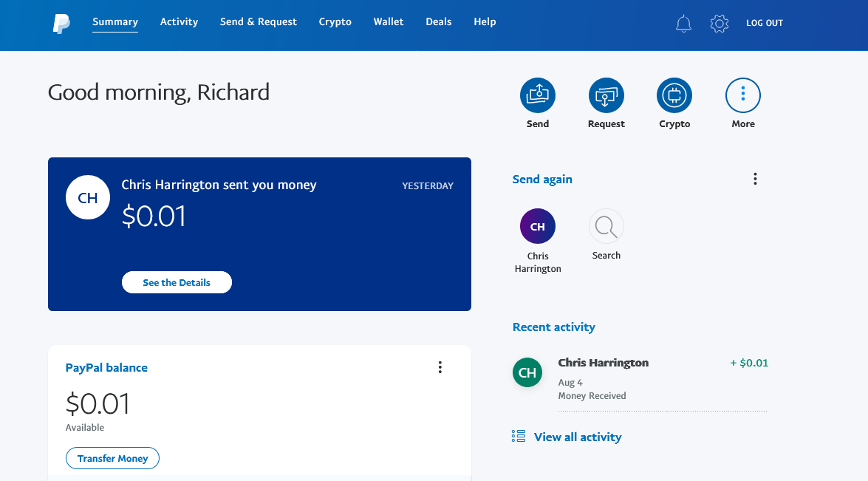Image resolution: width=868 pixels, height=481 pixels.
Task: Go to the Summary tab
Action: pyautogui.click(x=115, y=22)
